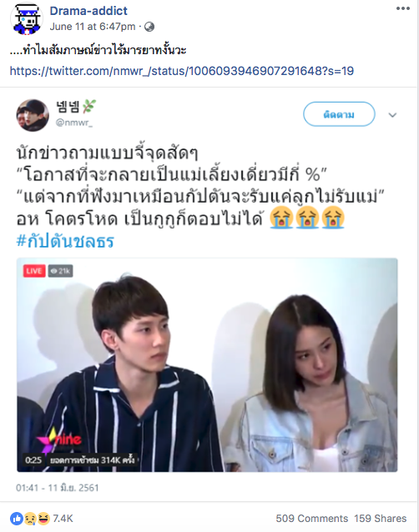The width and height of the screenshot is (419, 532).
Task: Open the twitter.com/nmwr_ status link
Action: [x=182, y=71]
